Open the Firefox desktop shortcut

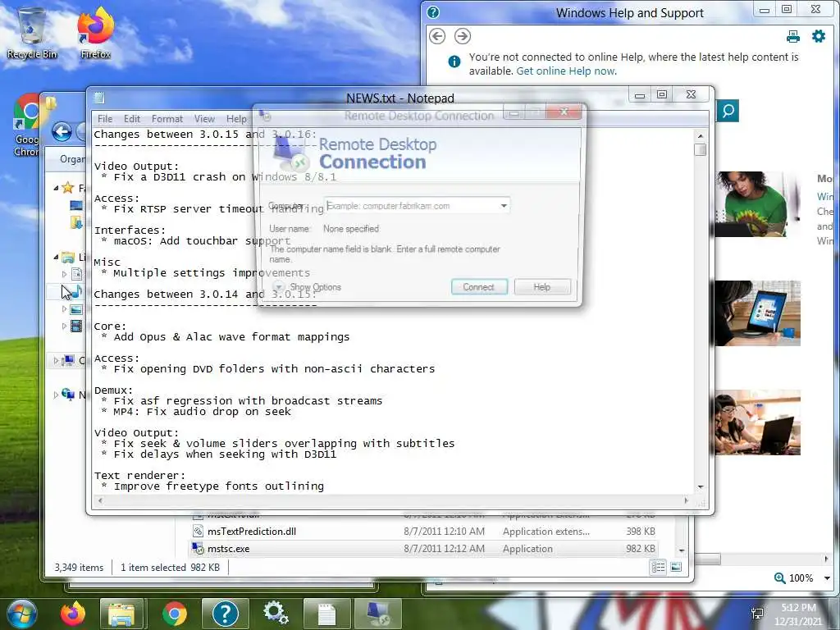point(95,32)
